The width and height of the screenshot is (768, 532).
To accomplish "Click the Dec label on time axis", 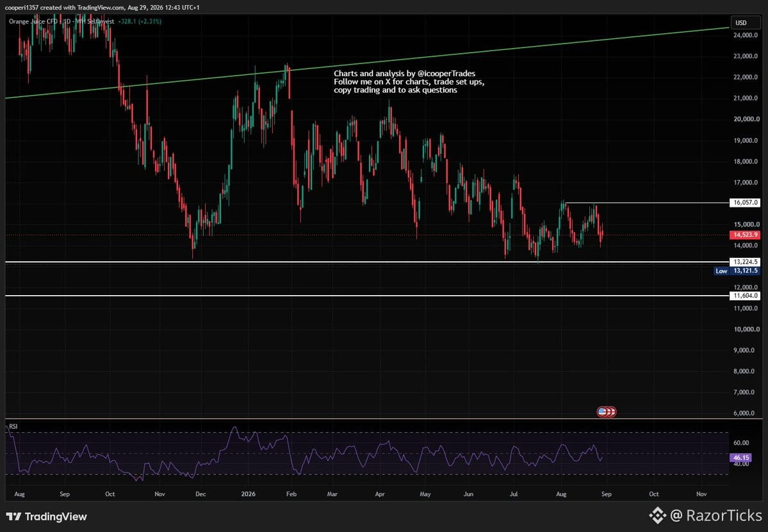I will (200, 494).
